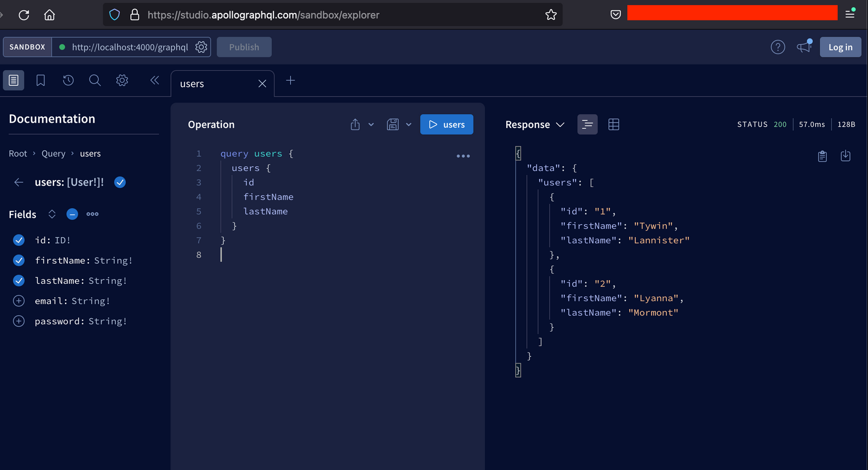Select "Mormont" value in response
This screenshot has width=868, height=470.
(653, 313)
